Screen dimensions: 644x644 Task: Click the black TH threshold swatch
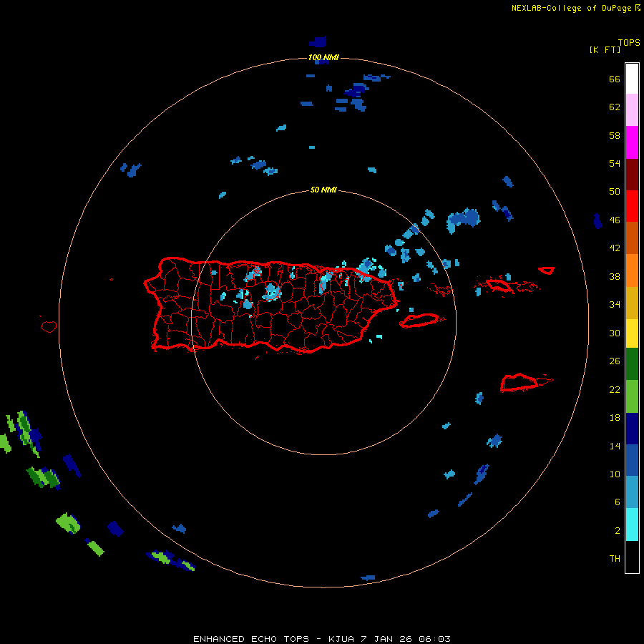point(632,557)
